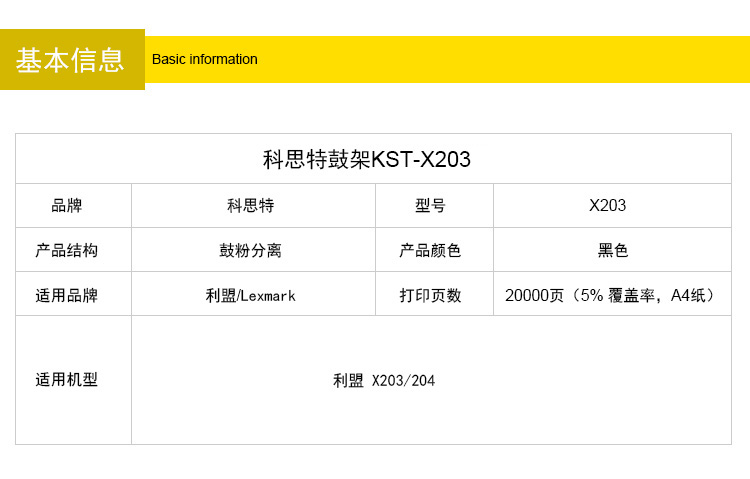Screen dimensions: 750x479
Task: Click the 产品颜色 label cell
Action: (431, 250)
